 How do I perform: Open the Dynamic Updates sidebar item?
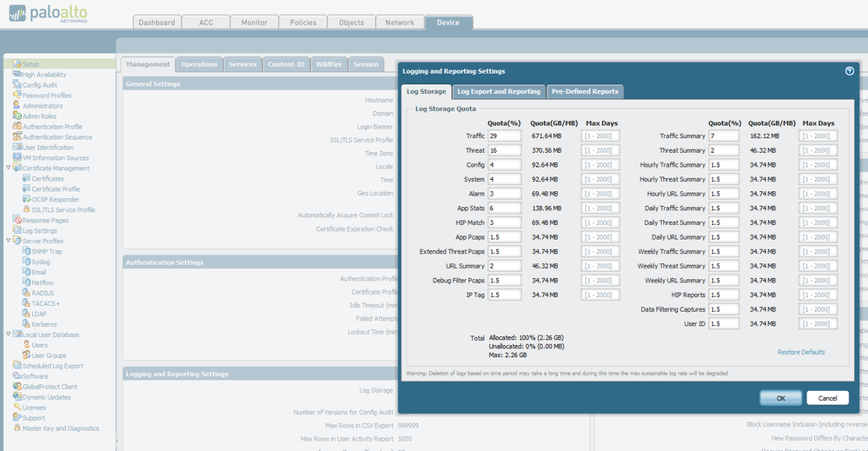pyautogui.click(x=46, y=397)
